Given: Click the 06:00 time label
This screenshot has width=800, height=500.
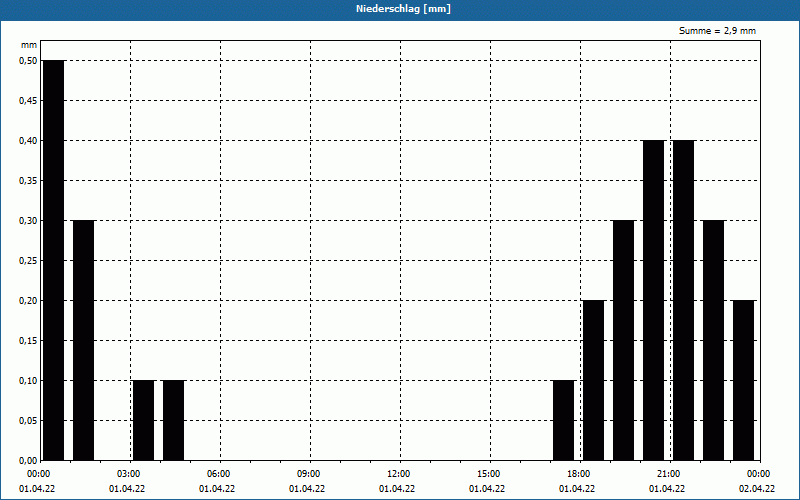Looking at the screenshot, I should coord(219,474).
